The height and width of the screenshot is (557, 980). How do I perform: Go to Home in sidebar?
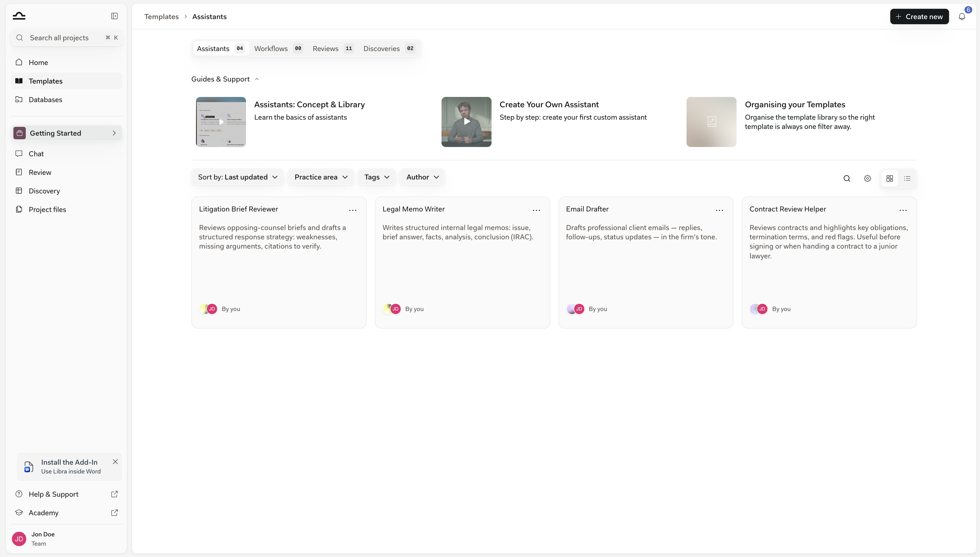(x=67, y=62)
